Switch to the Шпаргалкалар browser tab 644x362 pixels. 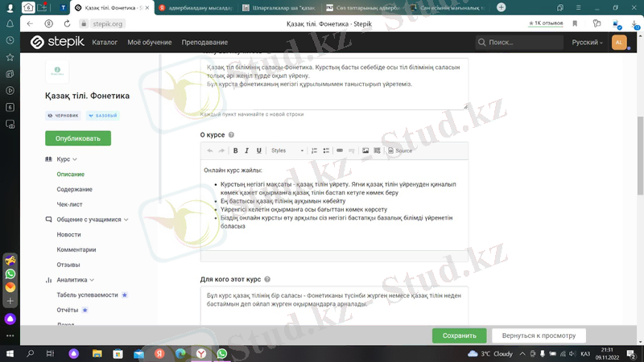[x=279, y=8]
